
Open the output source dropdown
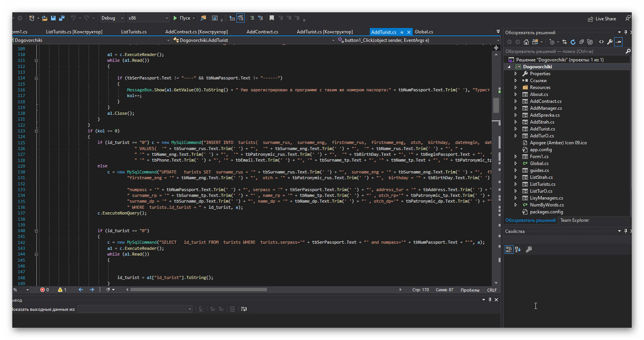(x=135, y=309)
